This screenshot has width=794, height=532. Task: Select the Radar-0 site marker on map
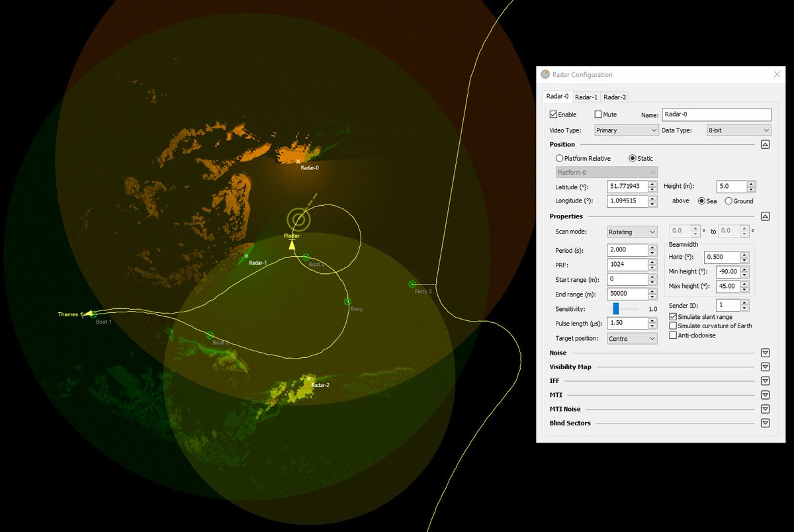point(298,161)
